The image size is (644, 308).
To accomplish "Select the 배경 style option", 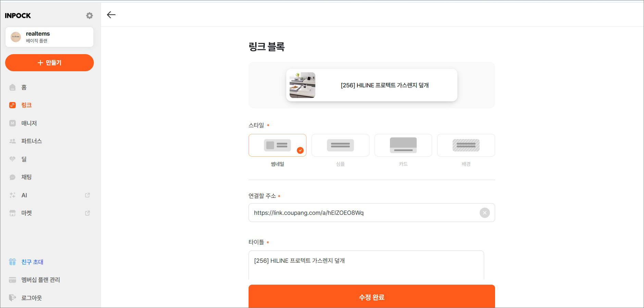I will 466,145.
